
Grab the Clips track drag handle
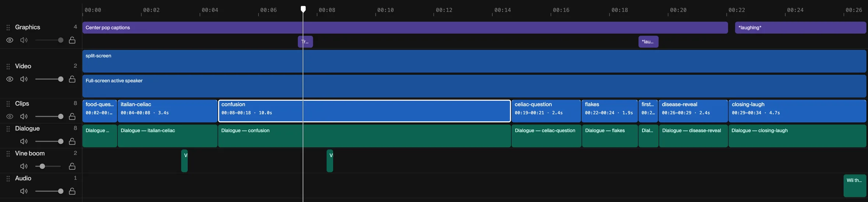click(x=8, y=104)
